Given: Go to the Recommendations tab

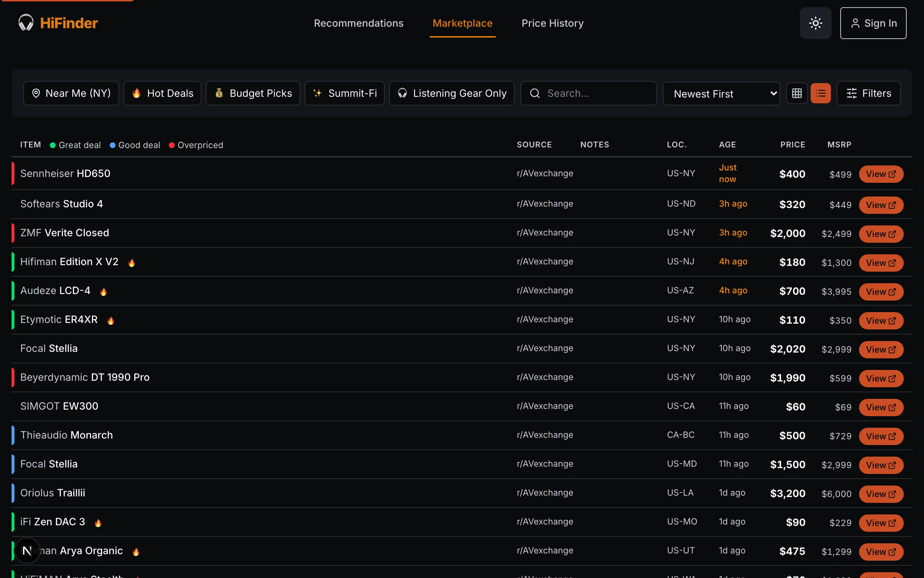Looking at the screenshot, I should [358, 23].
